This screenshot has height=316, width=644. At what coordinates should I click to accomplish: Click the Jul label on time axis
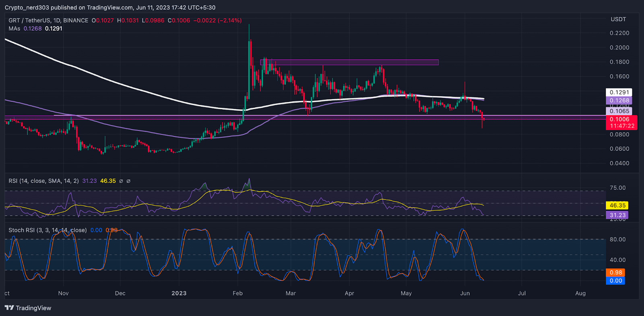click(x=522, y=293)
